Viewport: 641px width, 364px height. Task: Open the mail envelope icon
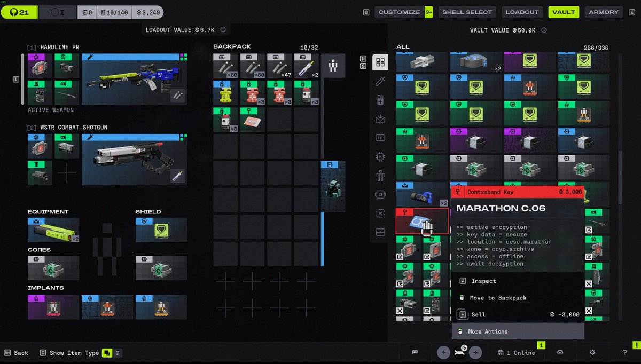pyautogui.click(x=560, y=352)
